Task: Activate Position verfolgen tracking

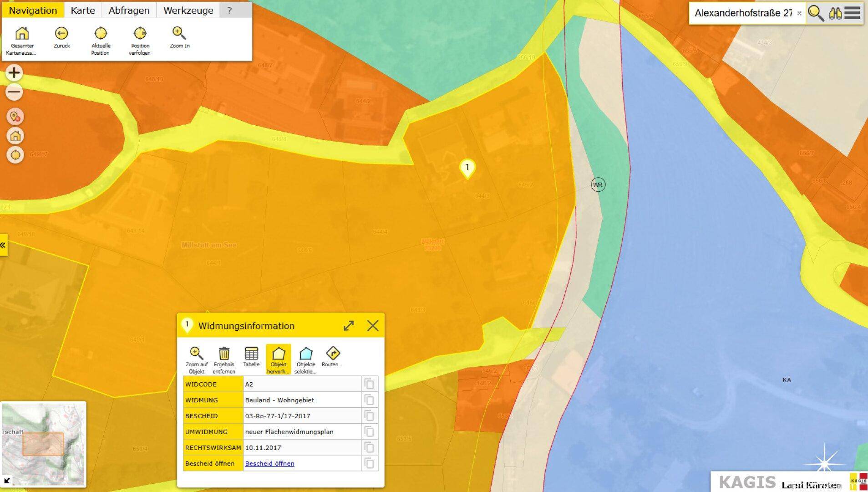Action: point(140,40)
